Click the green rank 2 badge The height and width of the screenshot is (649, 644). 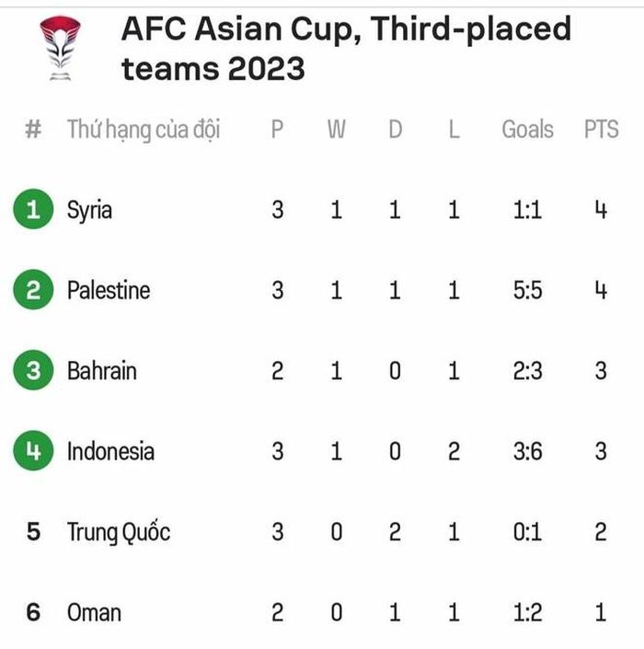pos(33,289)
